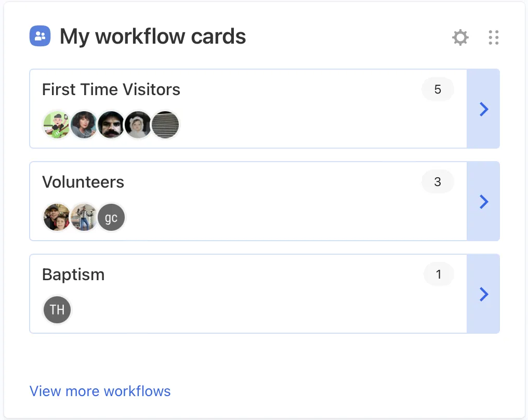Click the dark-haired woman avatar
The height and width of the screenshot is (420, 528).
[x=84, y=125]
